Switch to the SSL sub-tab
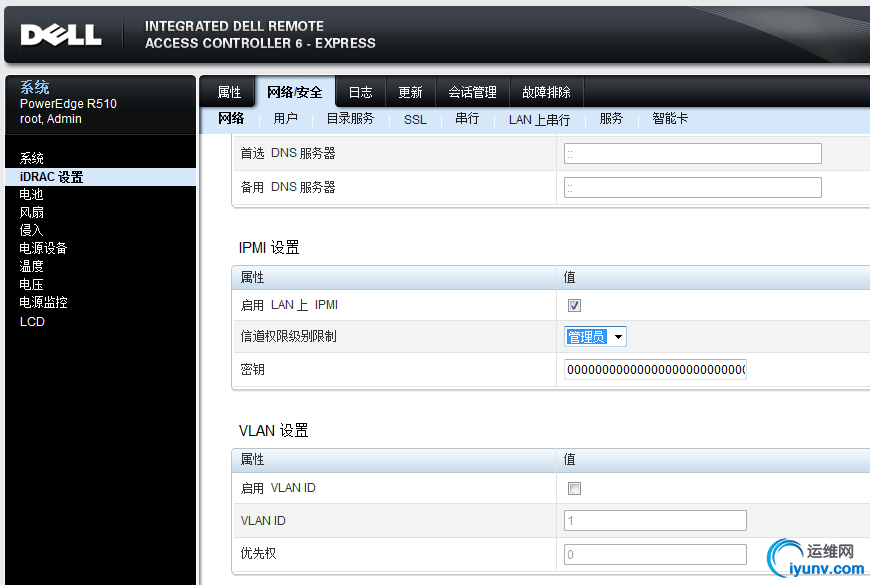 tap(415, 119)
